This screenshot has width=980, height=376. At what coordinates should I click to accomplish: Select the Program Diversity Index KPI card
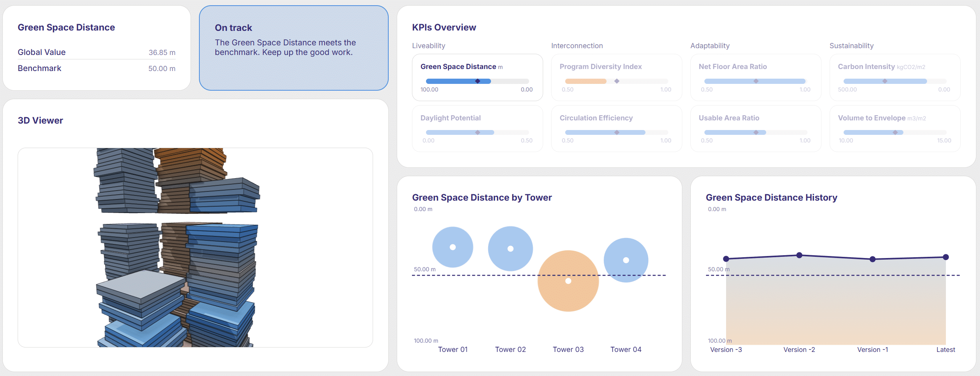pyautogui.click(x=616, y=77)
